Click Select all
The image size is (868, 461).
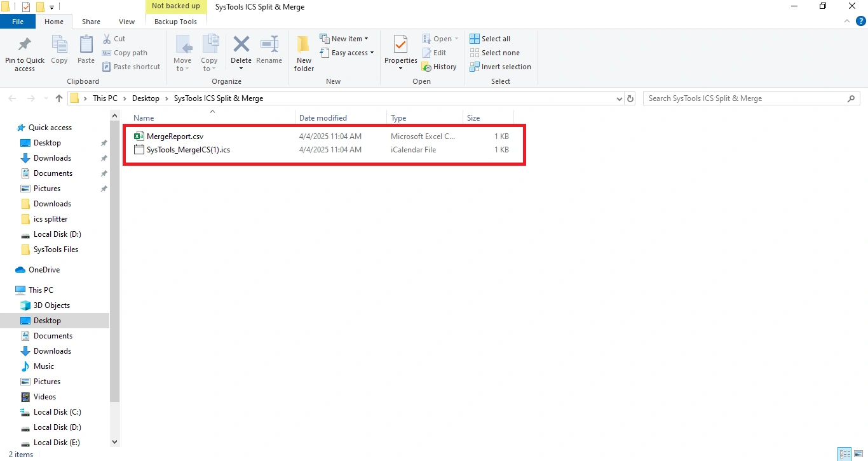pos(490,39)
